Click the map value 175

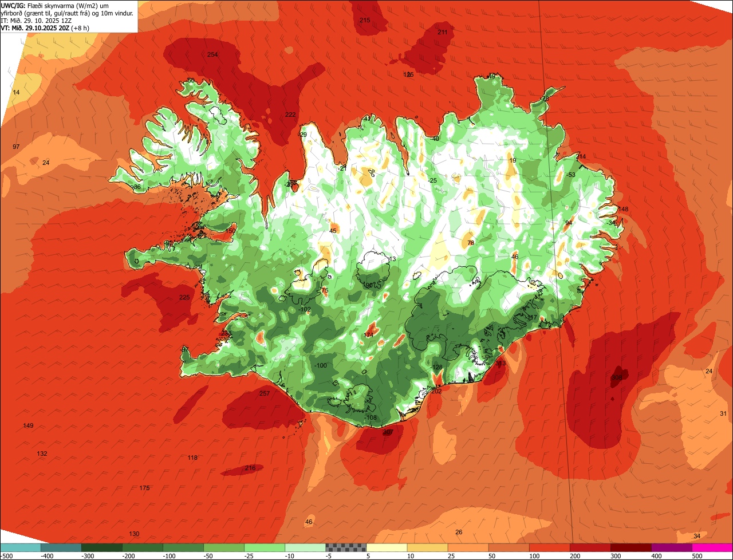coord(144,488)
